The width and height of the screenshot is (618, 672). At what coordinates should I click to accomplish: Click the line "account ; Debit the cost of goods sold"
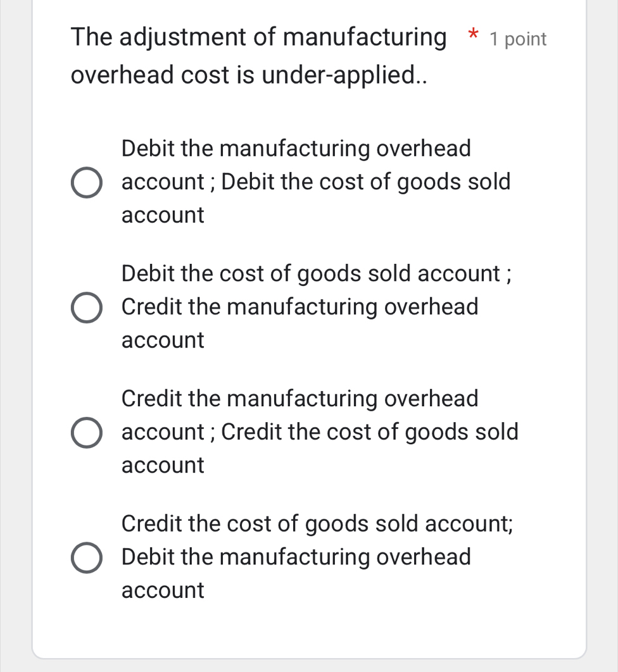click(x=315, y=182)
